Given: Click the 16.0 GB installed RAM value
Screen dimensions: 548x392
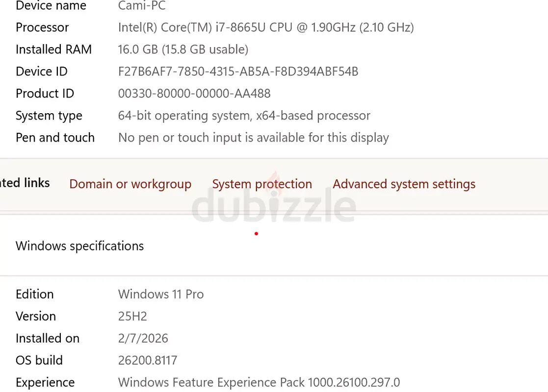Looking at the screenshot, I should point(183,49).
